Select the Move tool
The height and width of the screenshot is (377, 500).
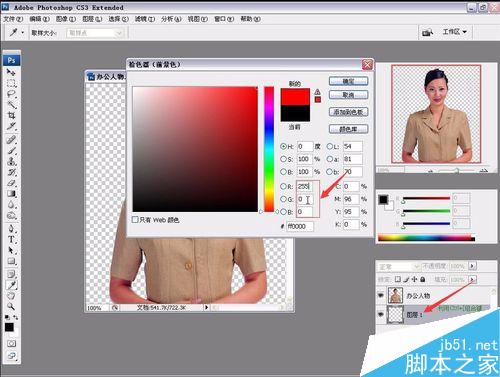(11, 72)
